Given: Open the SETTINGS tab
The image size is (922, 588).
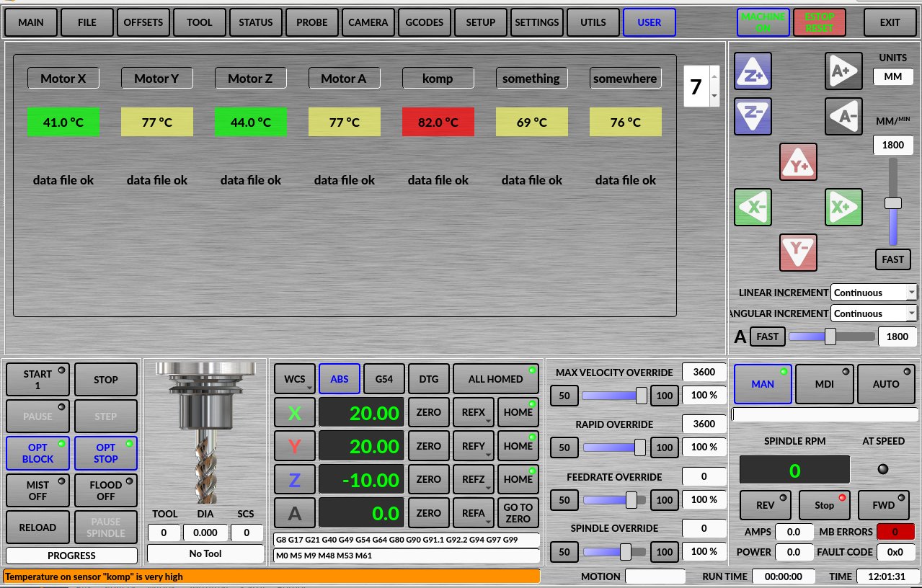Looking at the screenshot, I should pyautogui.click(x=537, y=22).
